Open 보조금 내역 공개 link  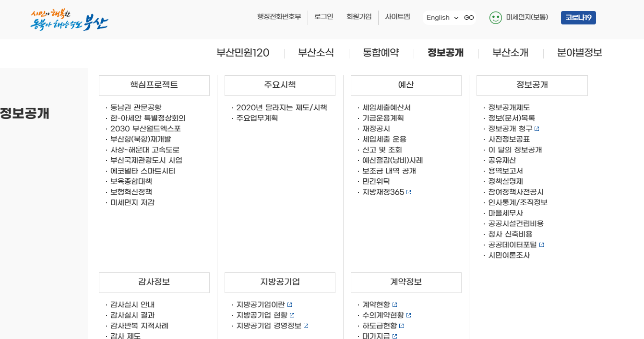click(389, 171)
